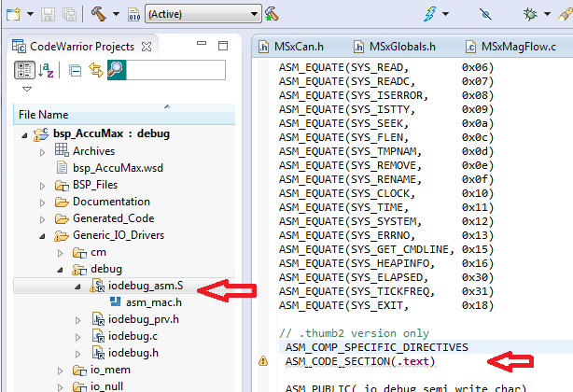Click the Save file icon

48,14
